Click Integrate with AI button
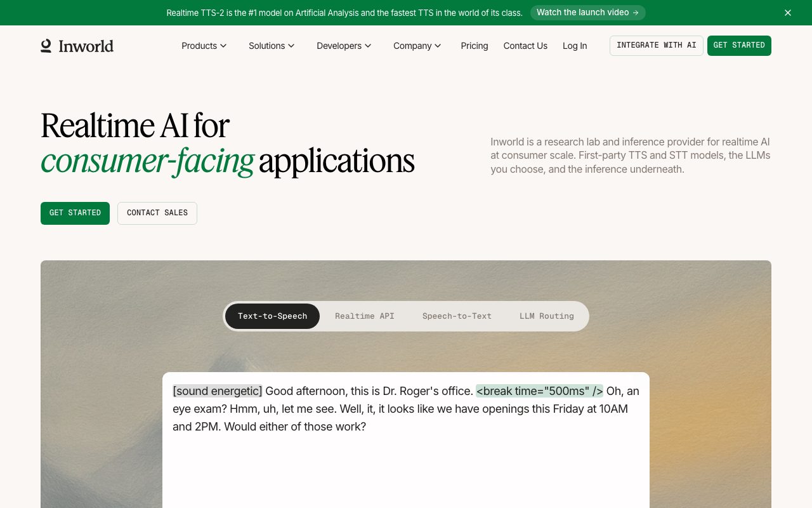Viewport: 812px width, 508px height. coord(657,46)
